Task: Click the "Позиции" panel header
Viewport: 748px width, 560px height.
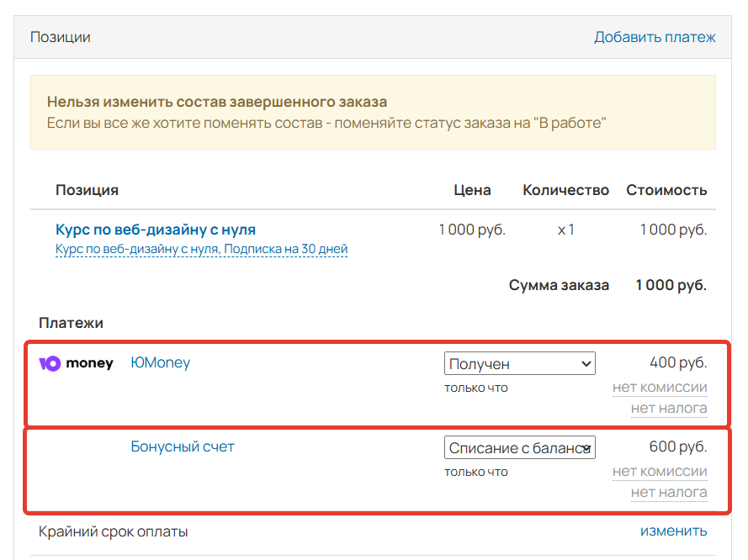Action: tap(60, 37)
